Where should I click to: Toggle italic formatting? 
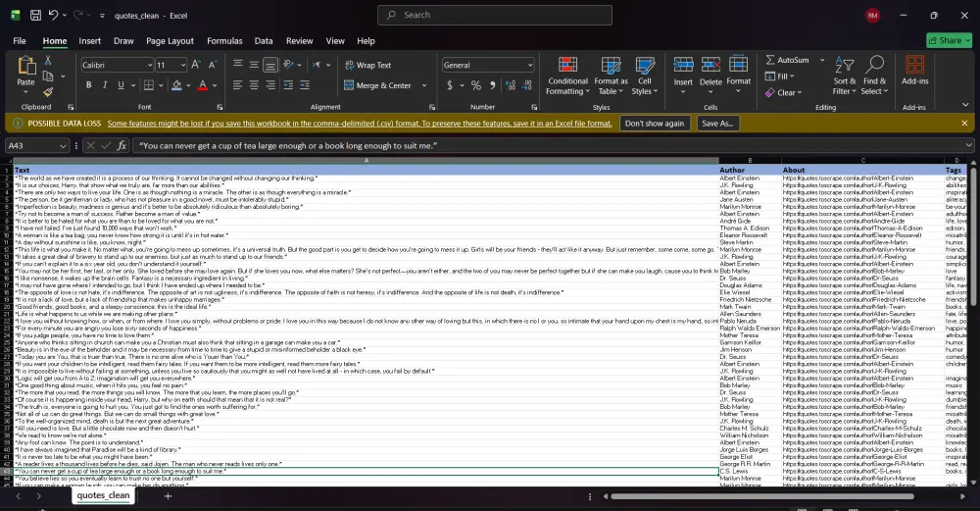pos(105,85)
